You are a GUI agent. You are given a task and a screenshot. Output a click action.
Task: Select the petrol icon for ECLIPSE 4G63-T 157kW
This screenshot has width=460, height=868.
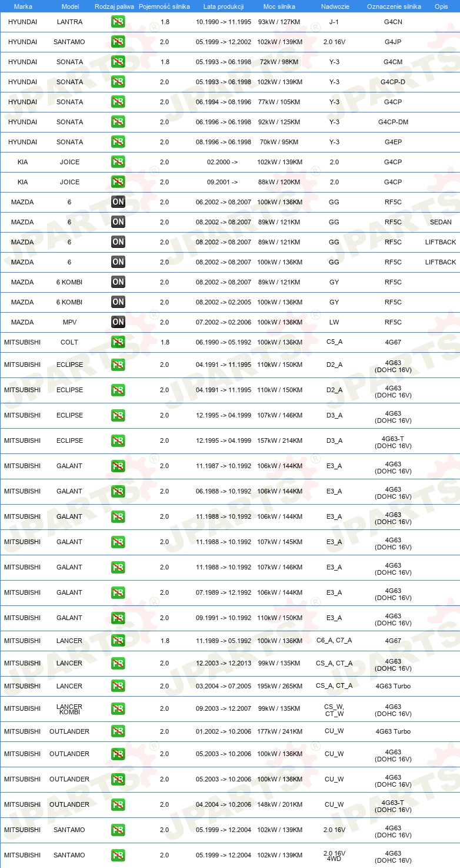[118, 440]
